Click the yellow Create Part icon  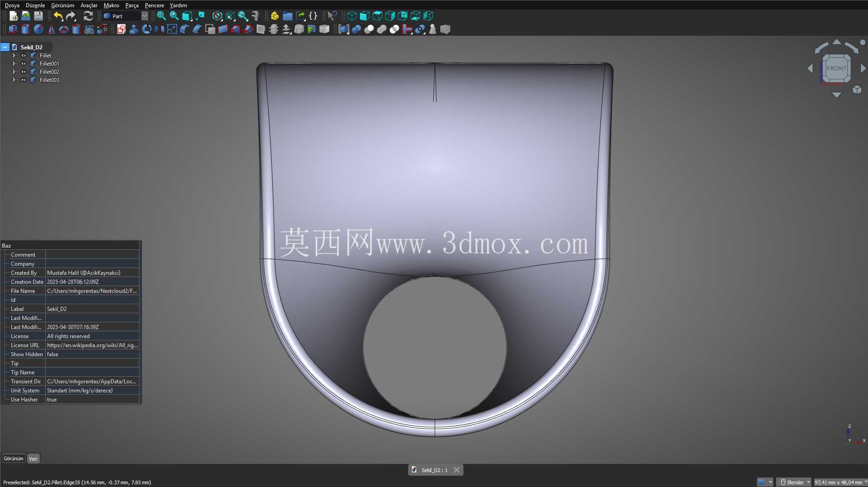tap(275, 16)
